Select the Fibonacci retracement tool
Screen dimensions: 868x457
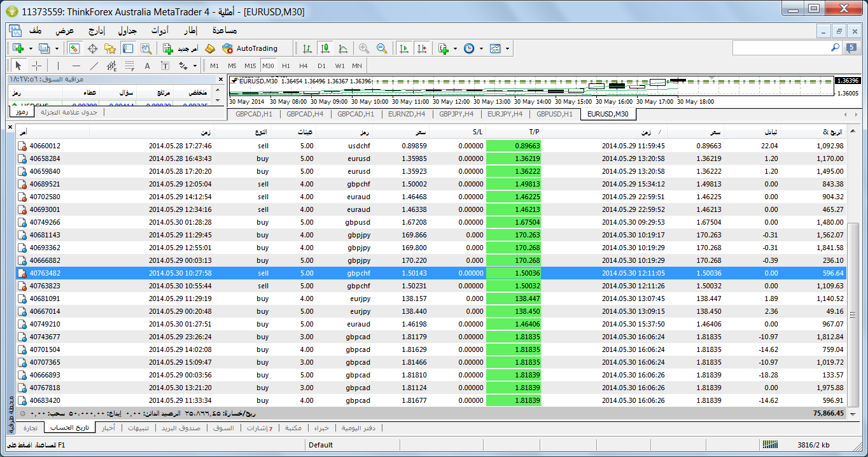click(x=130, y=66)
